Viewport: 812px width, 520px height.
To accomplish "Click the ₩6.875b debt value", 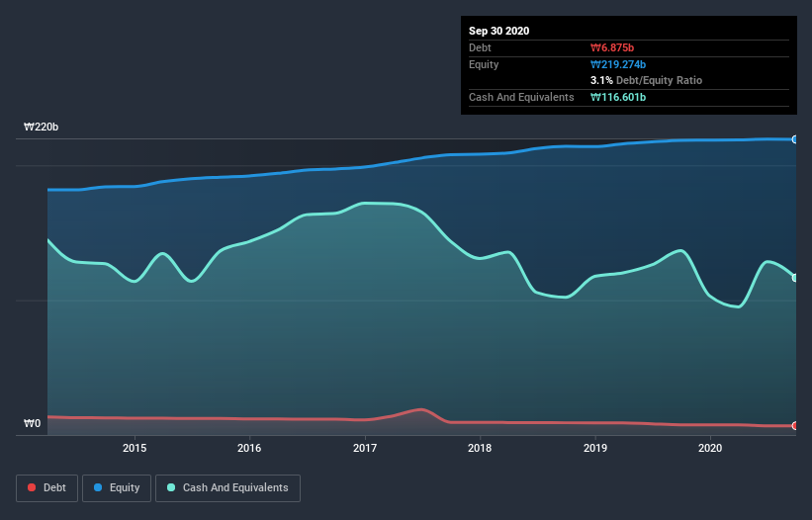I will [x=612, y=47].
